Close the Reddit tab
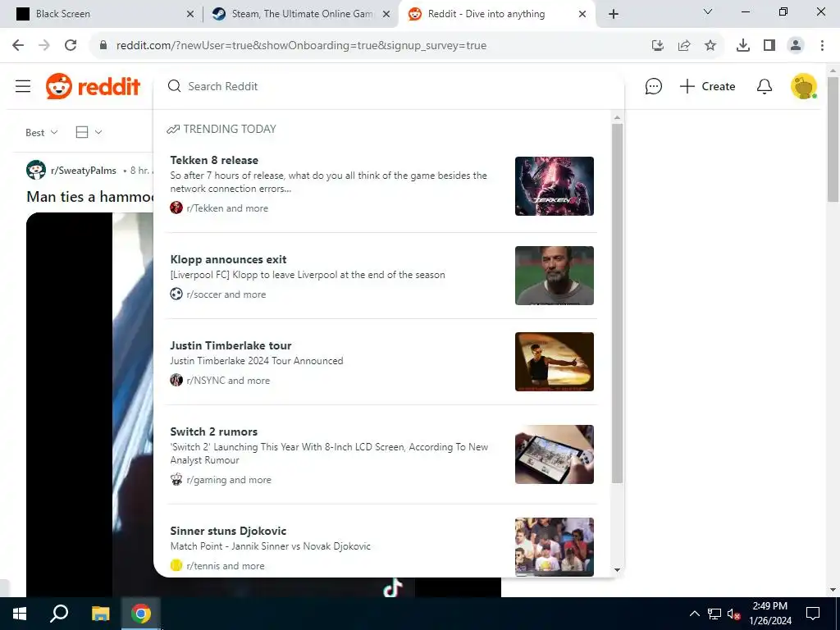Image resolution: width=840 pixels, height=630 pixels. click(x=582, y=14)
